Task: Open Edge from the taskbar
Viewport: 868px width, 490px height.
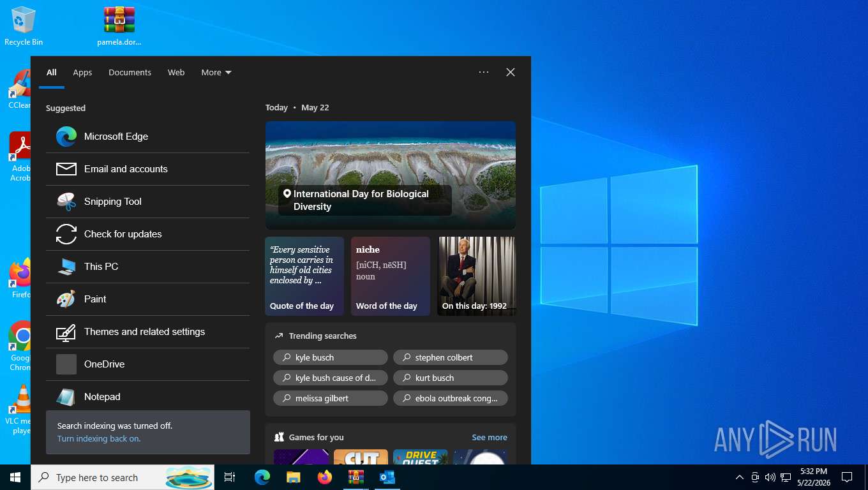Action: point(262,477)
